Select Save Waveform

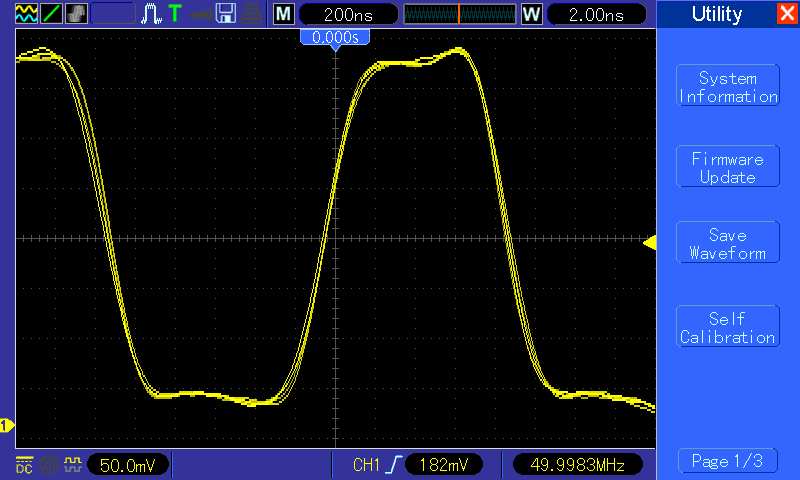tap(728, 242)
